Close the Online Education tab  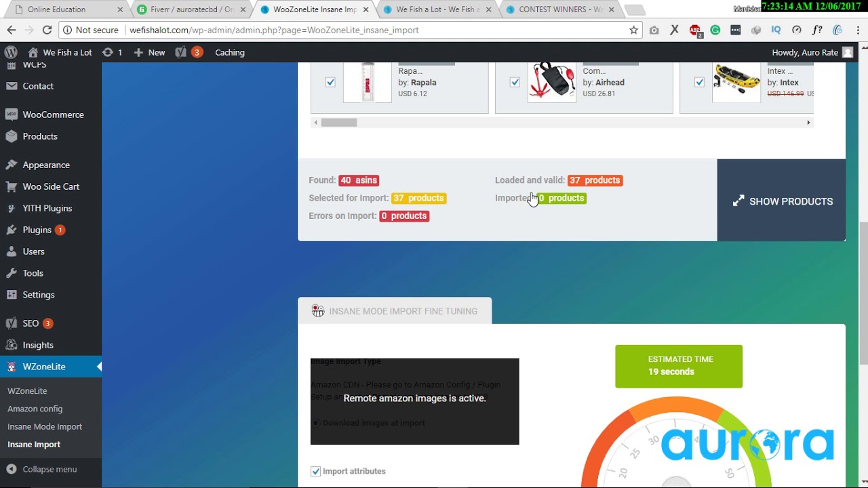coord(119,9)
